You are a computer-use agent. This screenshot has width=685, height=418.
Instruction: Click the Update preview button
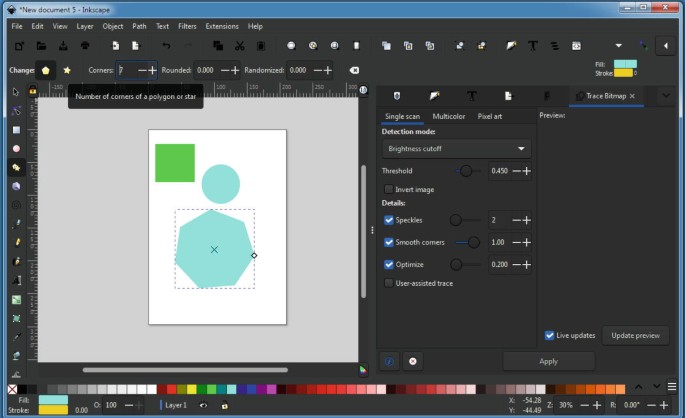click(x=635, y=335)
